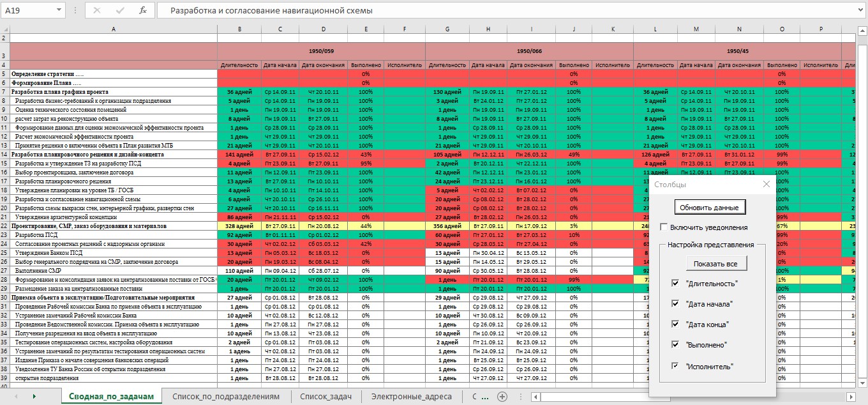This screenshot has height=405, width=868.
Task: Click the cell "Выбор проектировщика, заключение договора"
Action: 114,172
